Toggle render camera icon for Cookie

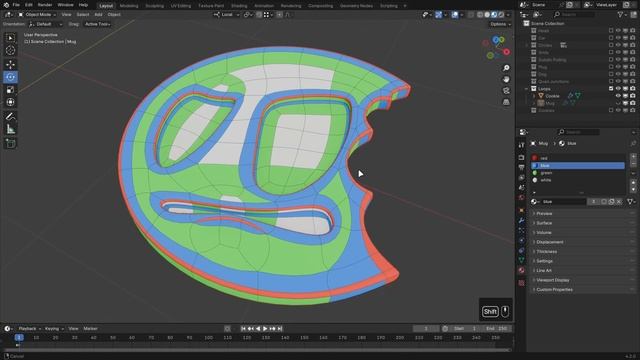pyautogui.click(x=633, y=96)
